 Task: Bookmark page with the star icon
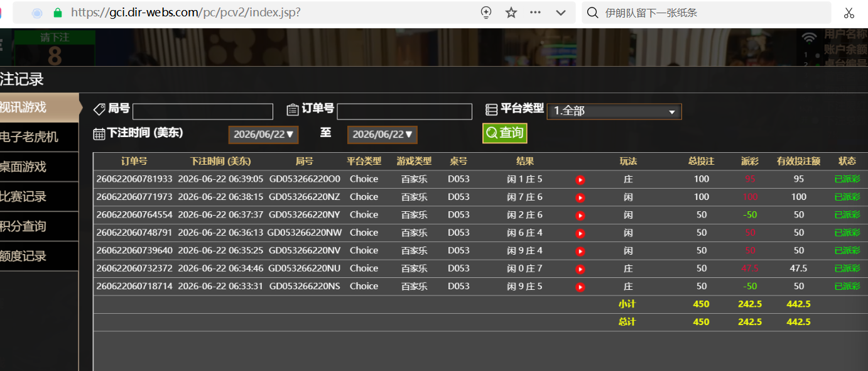[511, 13]
